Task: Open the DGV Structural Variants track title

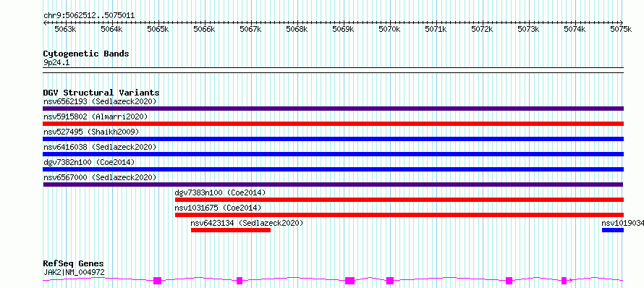Action: 101,93
